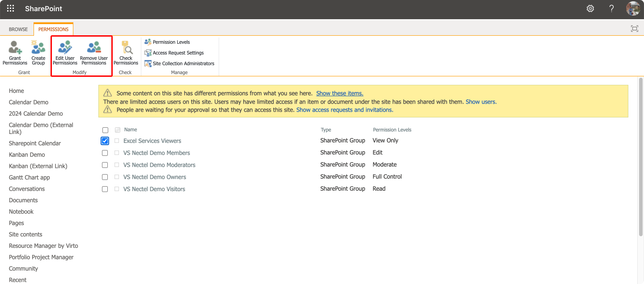The image size is (644, 284).
Task: Open the app launcher waffle icon
Action: [x=10, y=8]
